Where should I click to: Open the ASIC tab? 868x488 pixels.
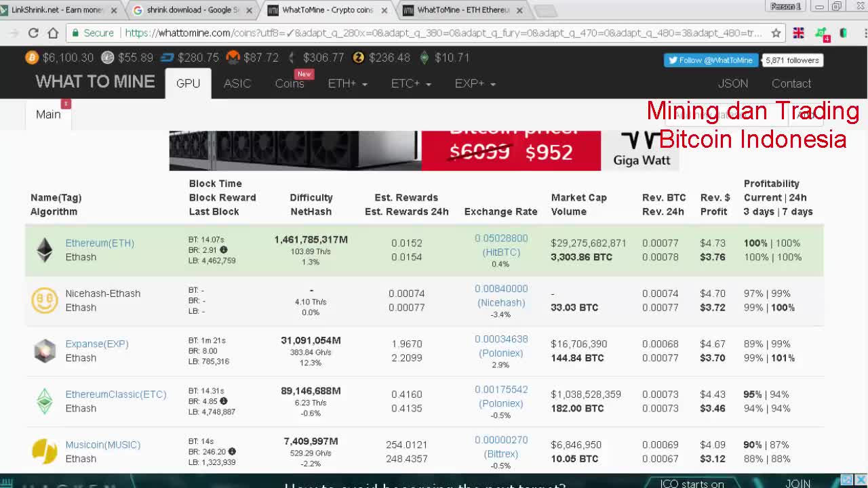click(x=237, y=83)
